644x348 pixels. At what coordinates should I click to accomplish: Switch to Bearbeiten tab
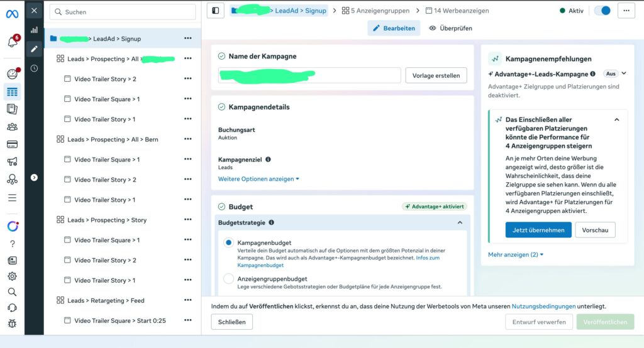coord(394,28)
